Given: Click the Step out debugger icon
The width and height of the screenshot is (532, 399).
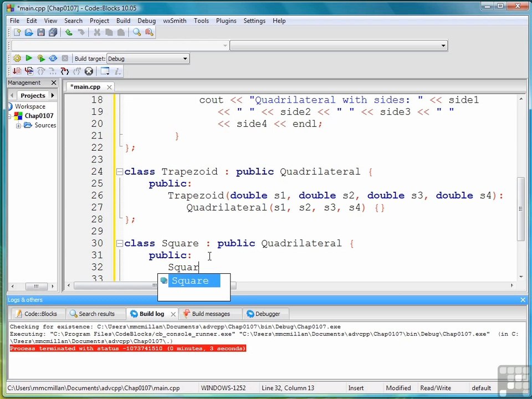Looking at the screenshot, I should (x=77, y=71).
